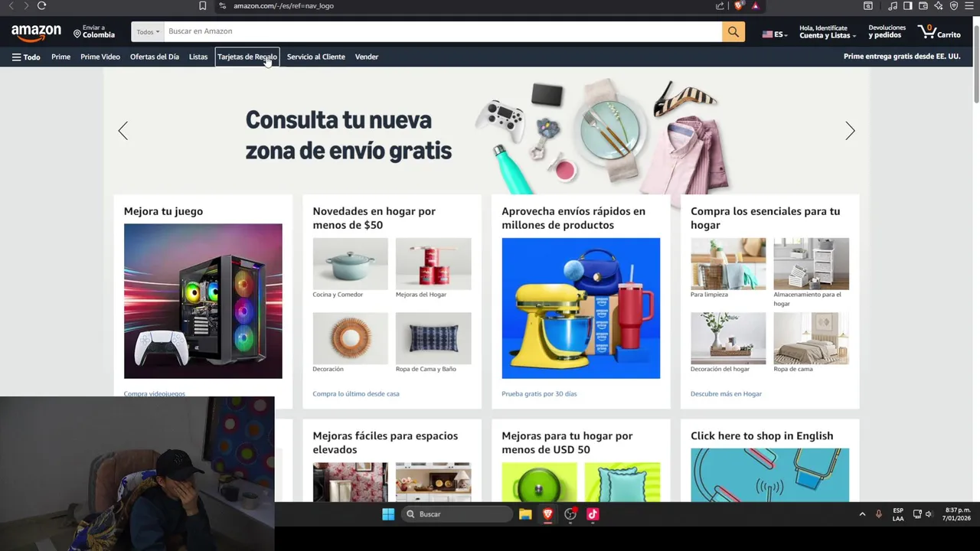
Task: Open the Decoración del hogar thumbnail
Action: [x=728, y=338]
